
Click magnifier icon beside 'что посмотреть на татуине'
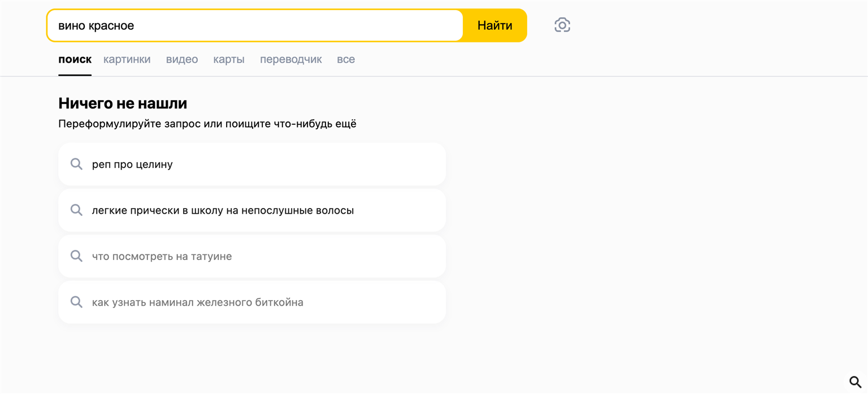pos(76,256)
